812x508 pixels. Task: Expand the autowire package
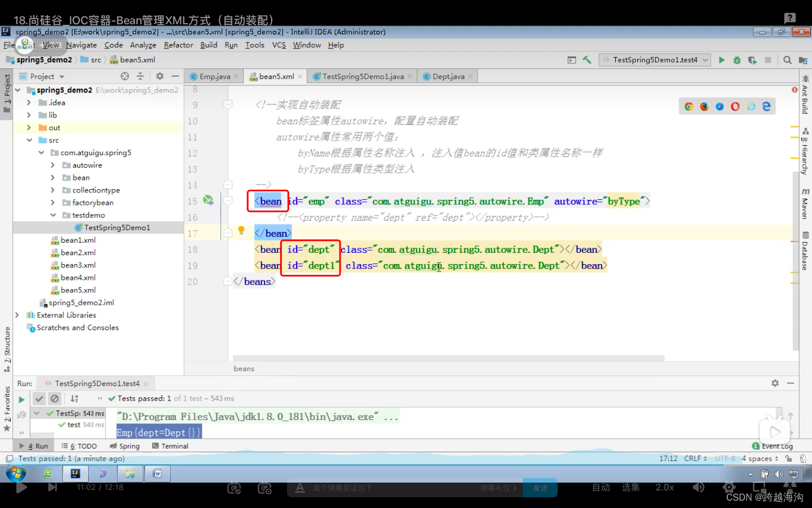(x=52, y=165)
